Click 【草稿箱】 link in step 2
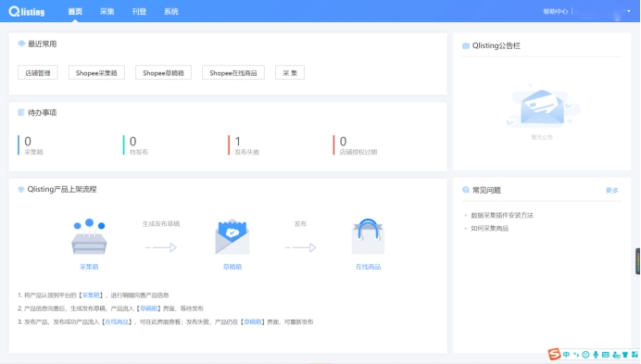The width and height of the screenshot is (641, 364). pyautogui.click(x=148, y=308)
